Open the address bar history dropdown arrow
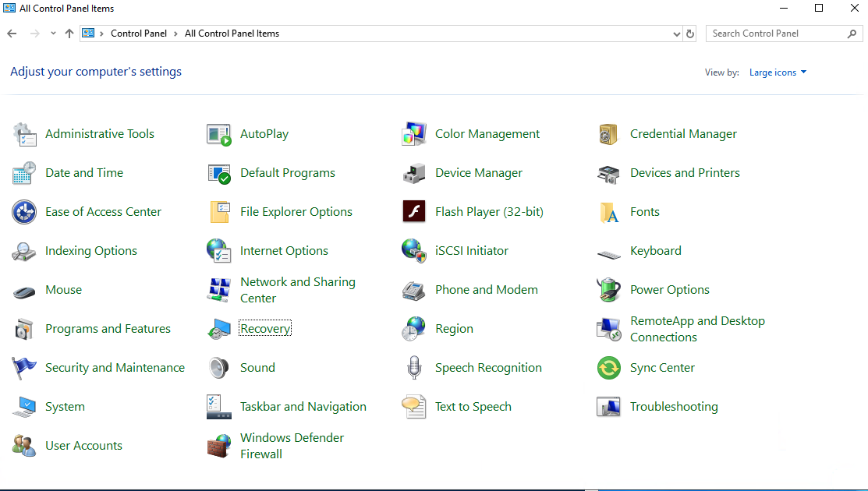 [x=676, y=34]
